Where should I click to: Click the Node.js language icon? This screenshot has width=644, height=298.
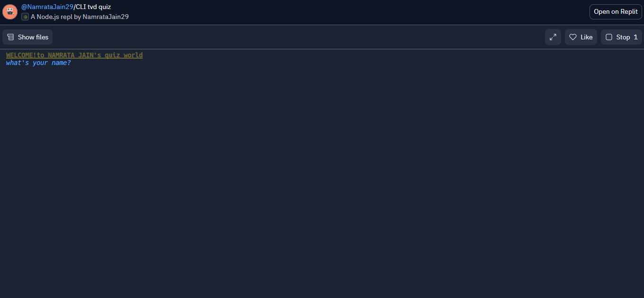(25, 17)
